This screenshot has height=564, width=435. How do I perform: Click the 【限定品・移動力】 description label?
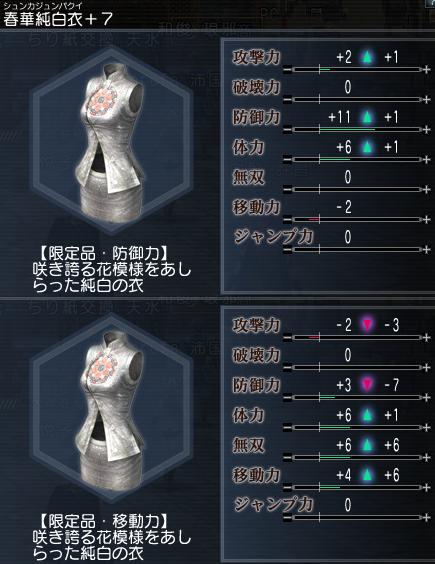click(x=103, y=521)
